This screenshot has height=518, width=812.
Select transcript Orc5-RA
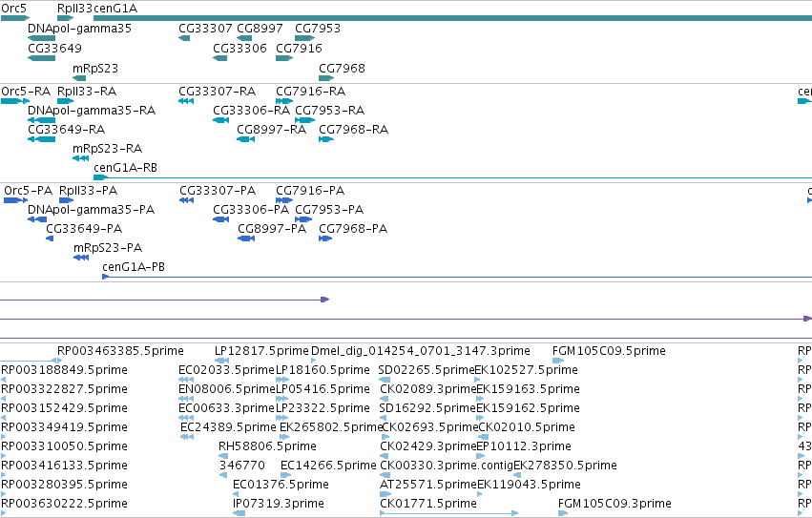coord(15,101)
